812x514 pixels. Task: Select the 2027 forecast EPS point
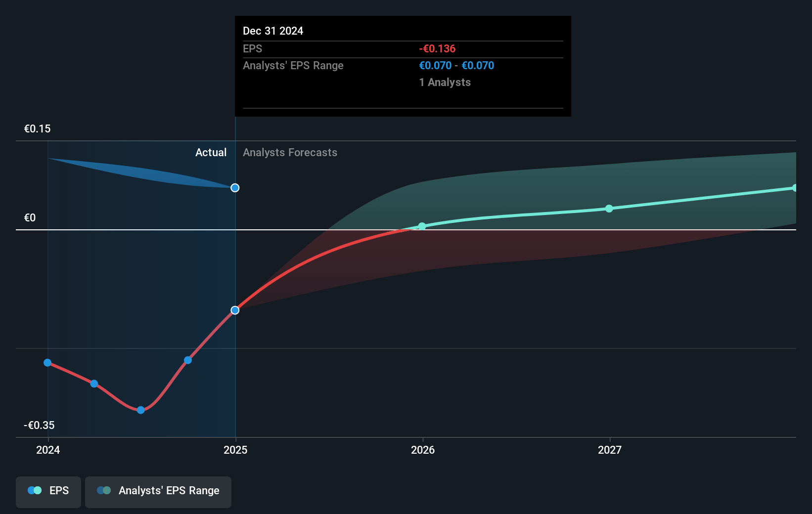[609, 209]
